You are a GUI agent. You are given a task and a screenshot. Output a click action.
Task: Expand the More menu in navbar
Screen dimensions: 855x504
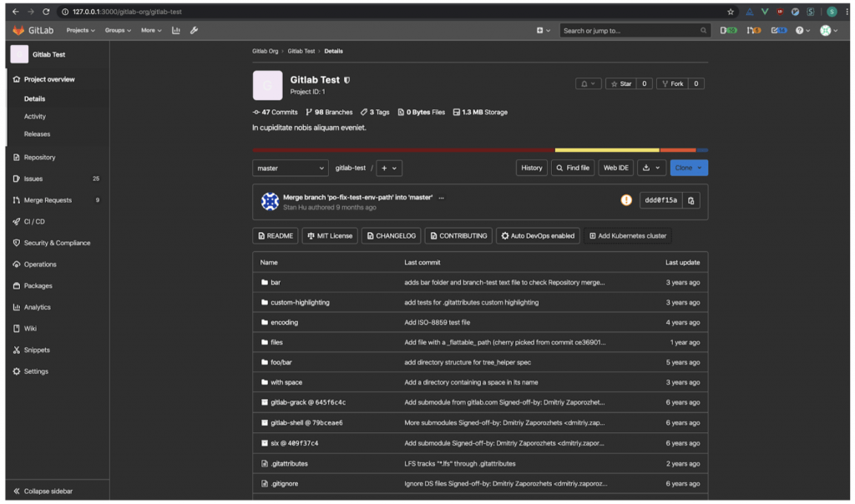[151, 31]
